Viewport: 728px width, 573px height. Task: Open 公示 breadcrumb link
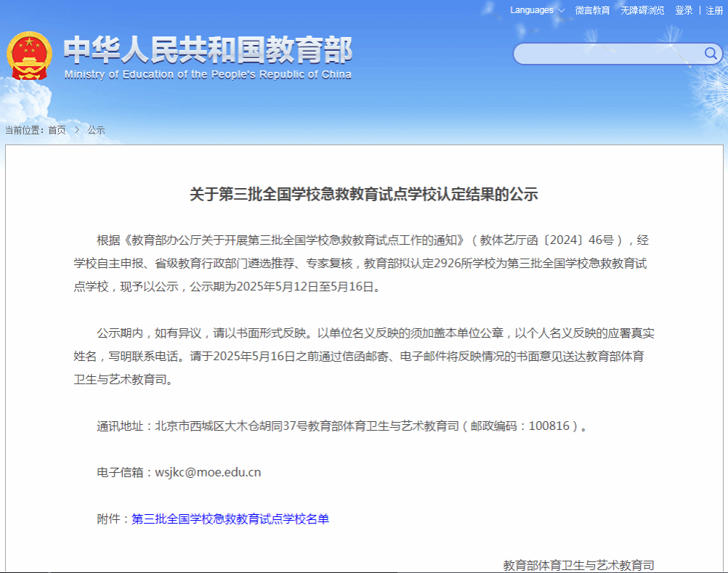[96, 131]
